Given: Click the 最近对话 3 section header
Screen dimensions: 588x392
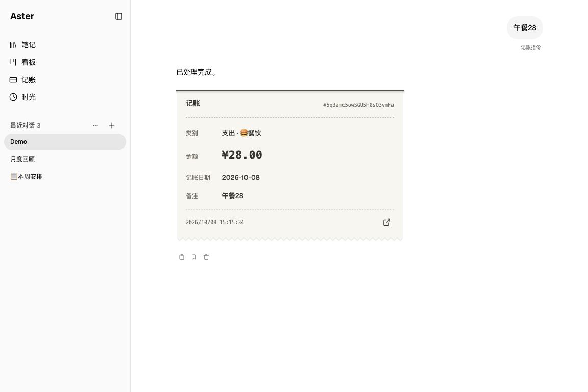Looking at the screenshot, I should (x=26, y=126).
